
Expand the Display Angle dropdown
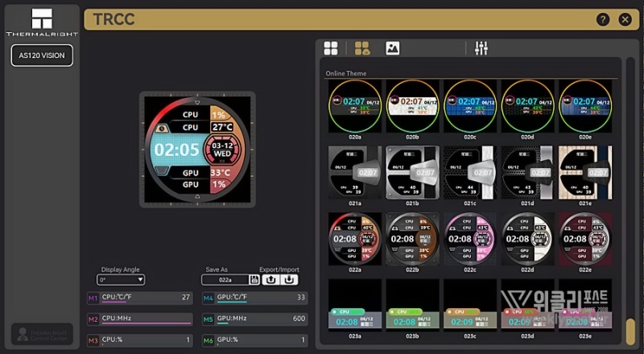coord(121,280)
